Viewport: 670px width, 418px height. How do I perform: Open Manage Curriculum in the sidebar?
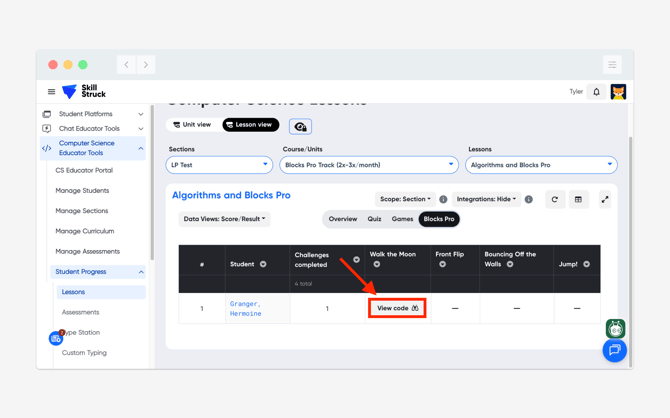pyautogui.click(x=85, y=231)
